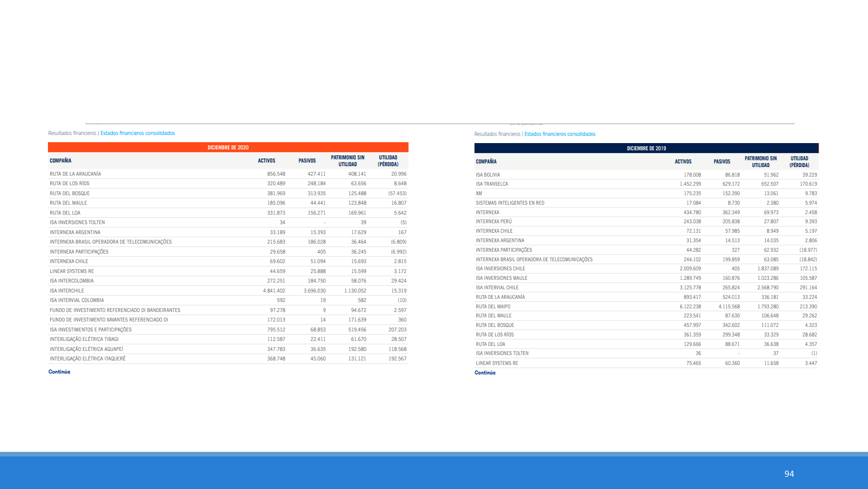This screenshot has width=868, height=489.
Task: Click ACTIVOS column header in 2020 table
Action: coord(266,161)
